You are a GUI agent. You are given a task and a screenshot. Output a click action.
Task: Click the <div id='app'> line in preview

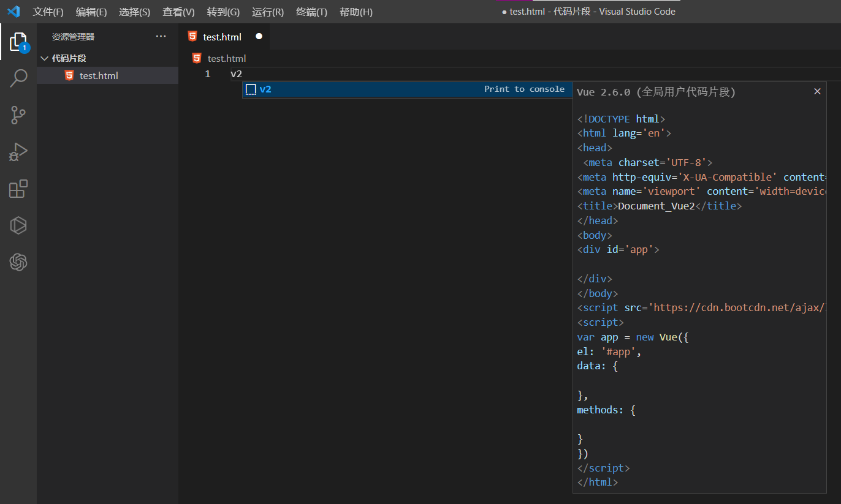[618, 249]
